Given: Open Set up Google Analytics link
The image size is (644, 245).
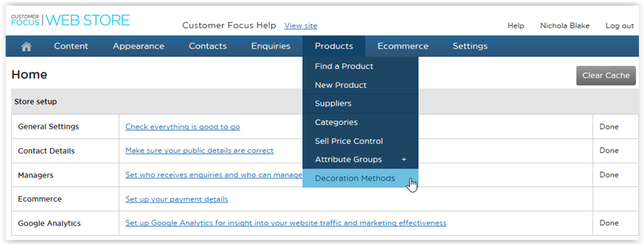Looking at the screenshot, I should click(x=286, y=223).
